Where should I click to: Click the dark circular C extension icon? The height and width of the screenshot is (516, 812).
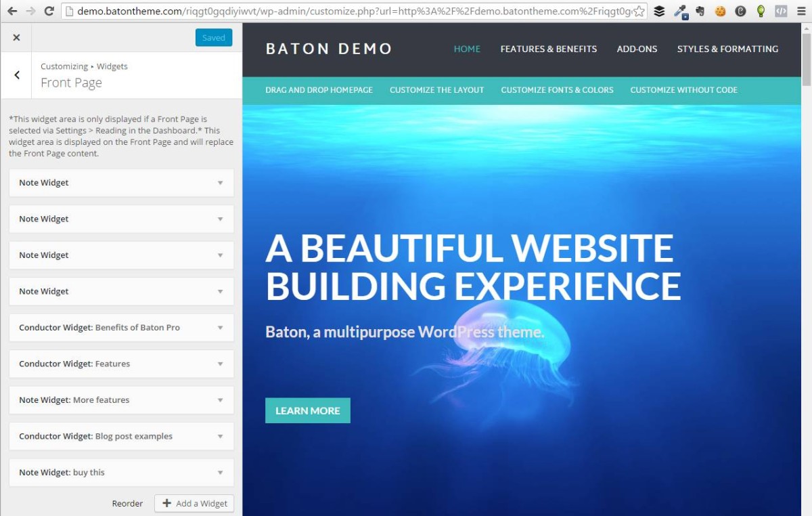click(741, 11)
